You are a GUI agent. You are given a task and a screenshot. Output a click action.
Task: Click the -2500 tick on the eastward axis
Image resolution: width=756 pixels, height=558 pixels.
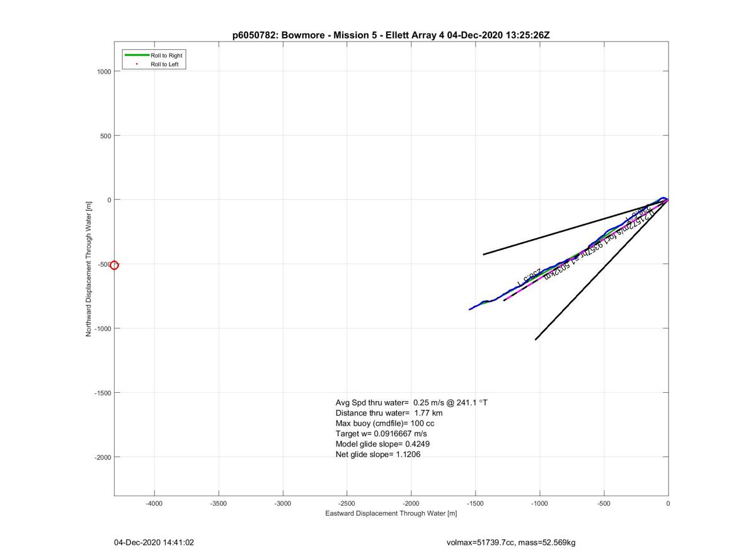coord(347,504)
